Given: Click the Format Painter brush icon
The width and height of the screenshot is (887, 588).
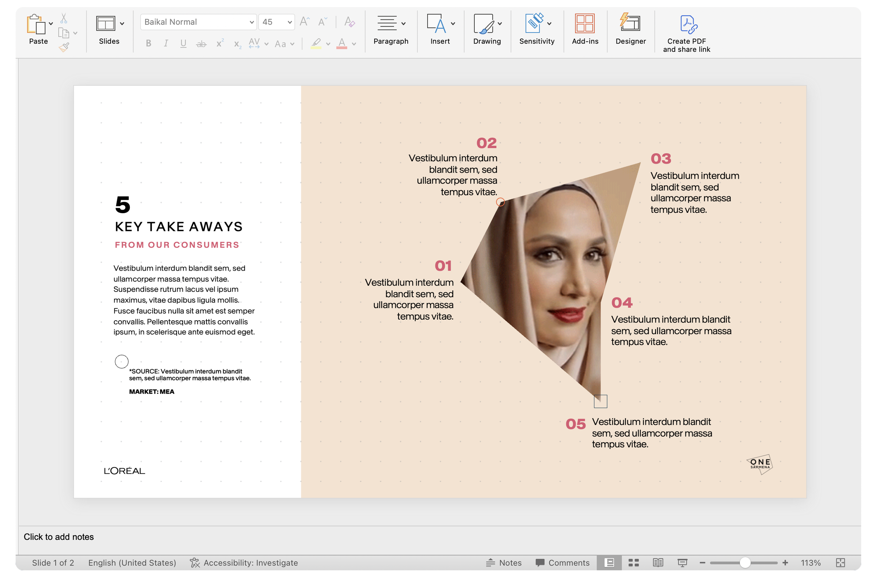Looking at the screenshot, I should (x=64, y=47).
